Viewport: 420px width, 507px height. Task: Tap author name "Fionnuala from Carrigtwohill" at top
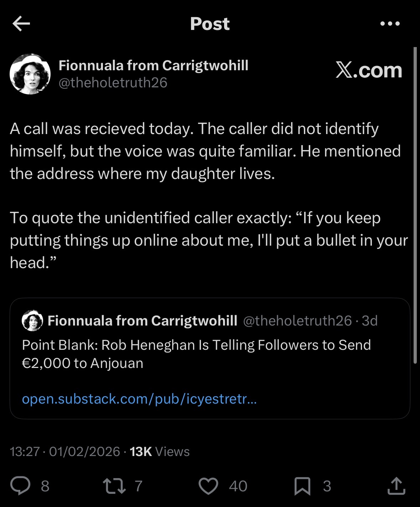point(153,65)
